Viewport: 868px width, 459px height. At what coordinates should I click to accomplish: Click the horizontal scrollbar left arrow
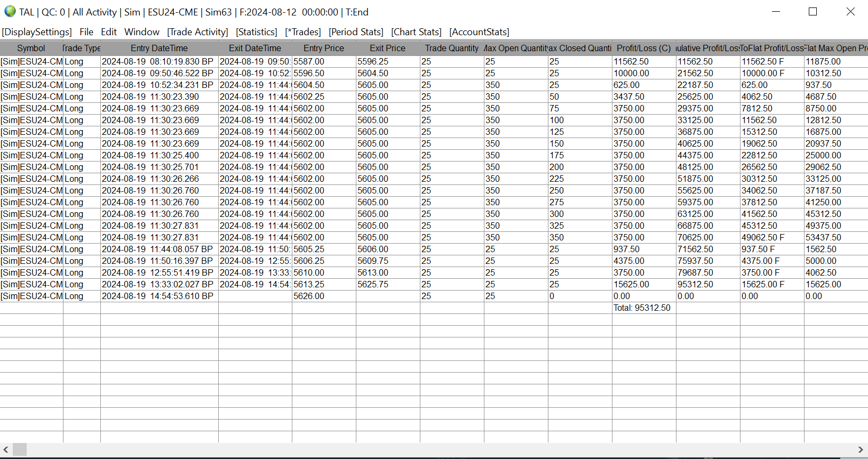click(x=6, y=449)
